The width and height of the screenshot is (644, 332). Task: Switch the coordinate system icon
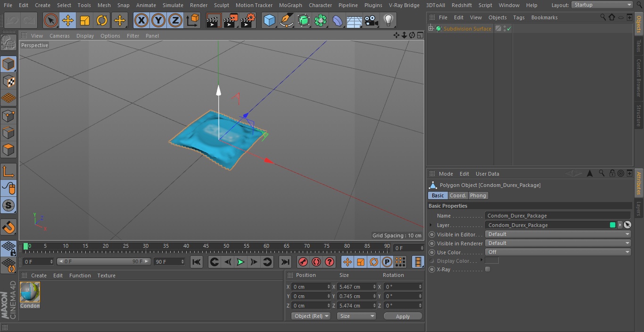[193, 20]
